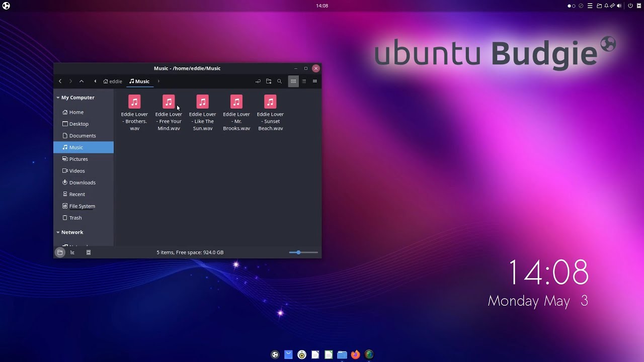Open the file search magnifier icon
The width and height of the screenshot is (644, 362).
point(279,81)
